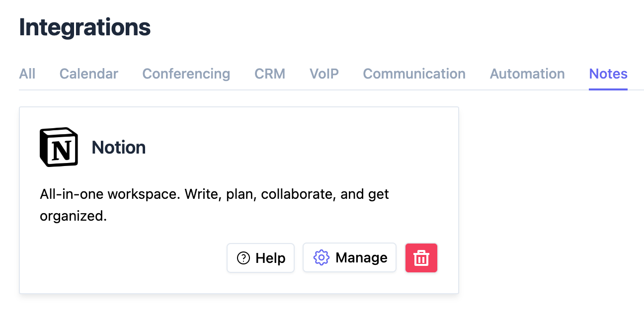Select the active Notes tab
The image size is (644, 331).
608,74
